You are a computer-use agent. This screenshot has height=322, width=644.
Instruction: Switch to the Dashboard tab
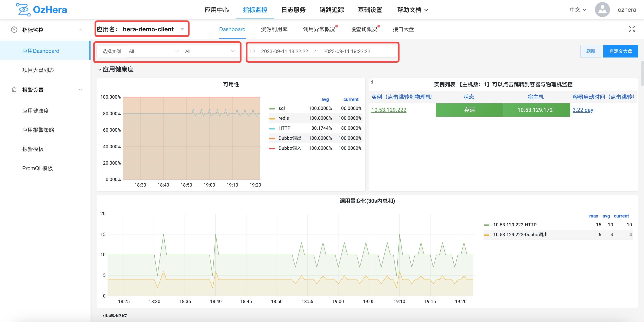pos(232,29)
